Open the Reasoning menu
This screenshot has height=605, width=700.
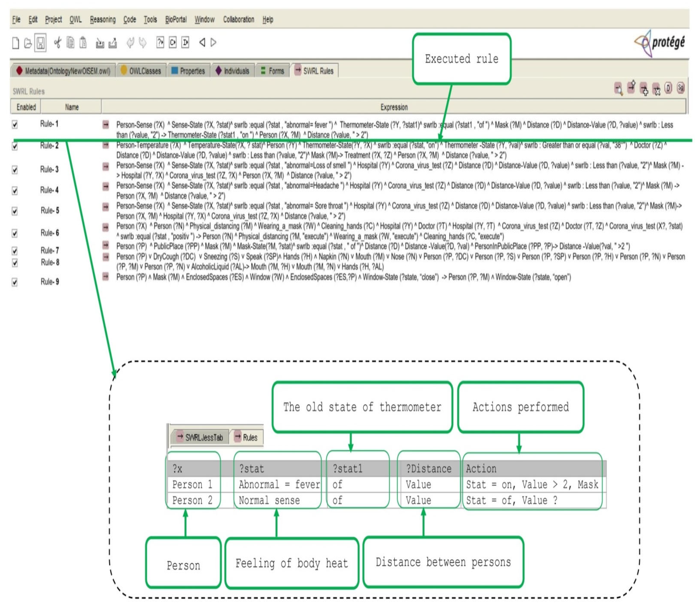(x=103, y=20)
